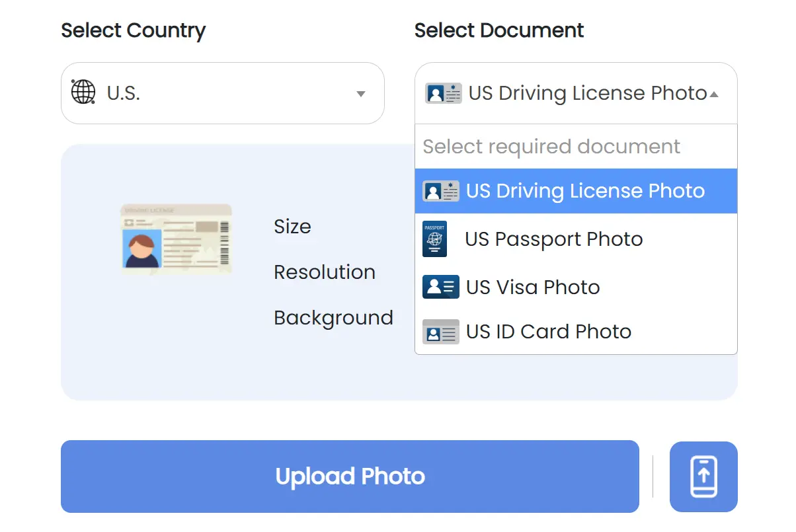Expand the Select Document combo box
The image size is (796, 532).
(x=575, y=93)
